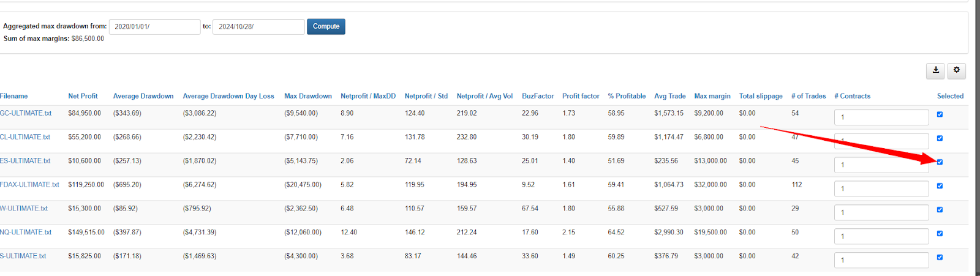Edit contracts field for GC-ULTIMATE.txt
This screenshot has height=276, width=980.
pyautogui.click(x=881, y=117)
